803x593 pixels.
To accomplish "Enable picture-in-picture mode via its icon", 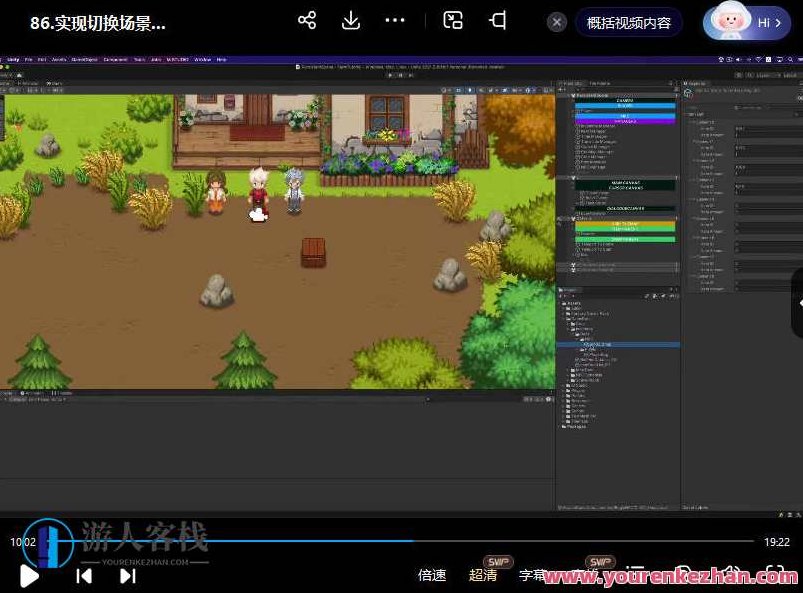I will (452, 20).
